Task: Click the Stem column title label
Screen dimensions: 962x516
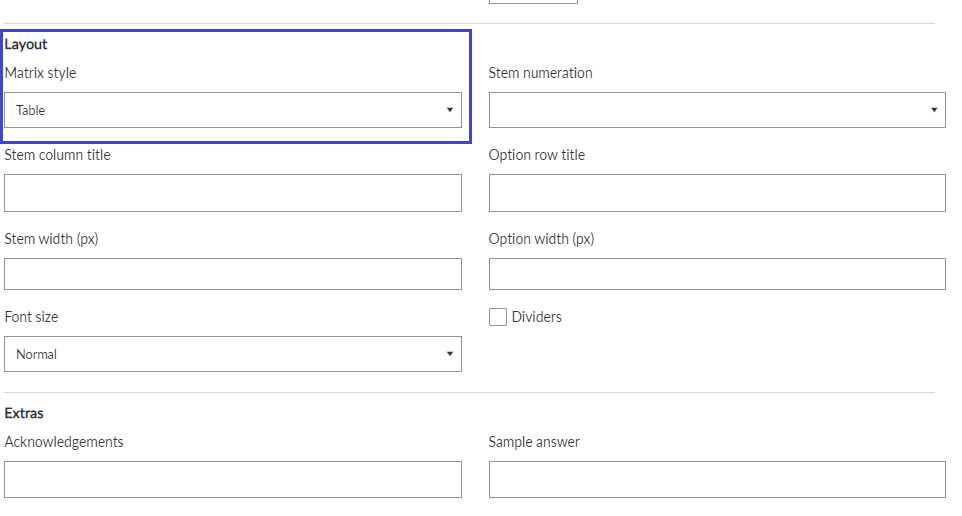Action: click(58, 155)
